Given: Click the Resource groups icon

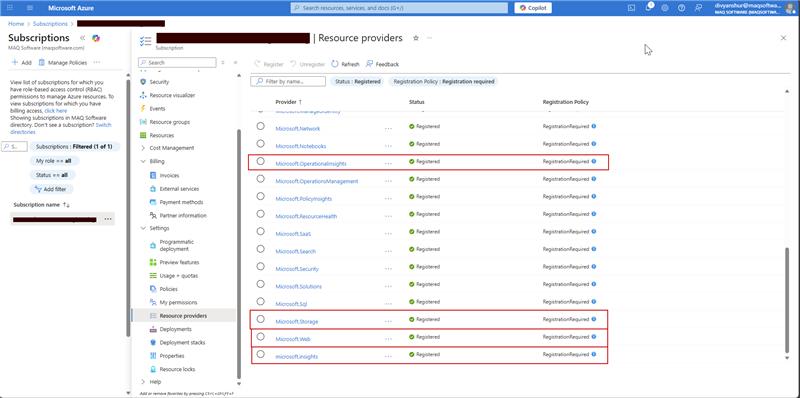Looking at the screenshot, I should pos(143,122).
